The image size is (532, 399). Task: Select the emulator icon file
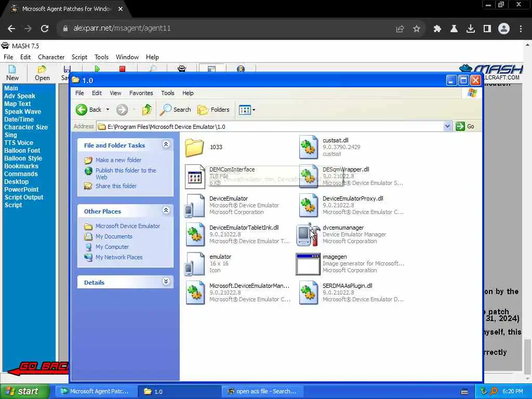click(194, 263)
